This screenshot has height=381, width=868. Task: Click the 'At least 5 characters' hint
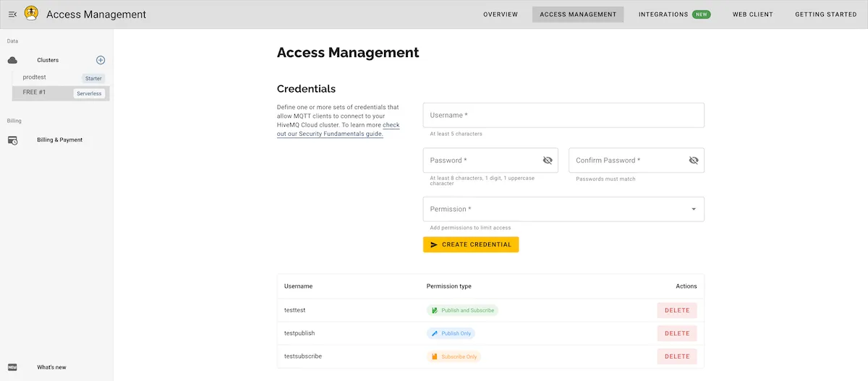(456, 134)
